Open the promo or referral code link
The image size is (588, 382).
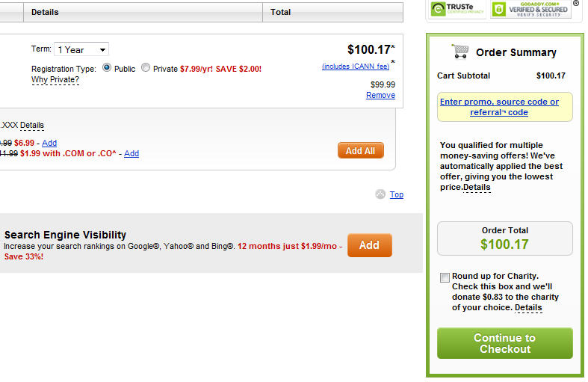(499, 107)
